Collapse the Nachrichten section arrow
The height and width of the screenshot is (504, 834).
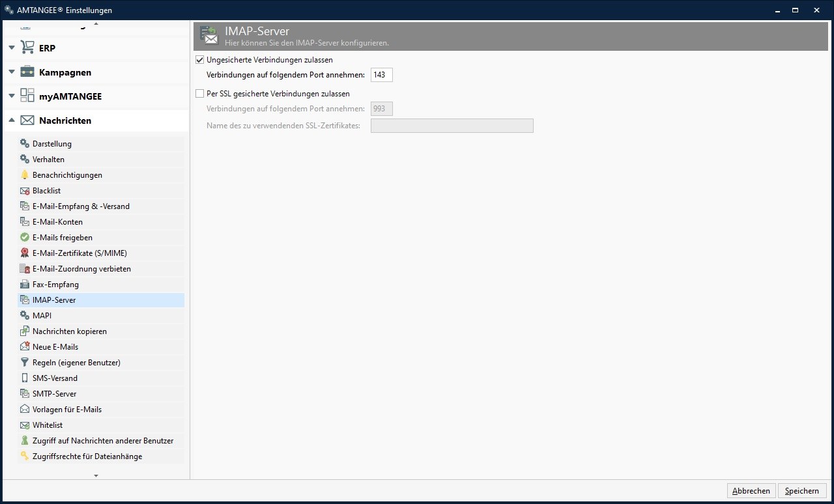pyautogui.click(x=12, y=120)
